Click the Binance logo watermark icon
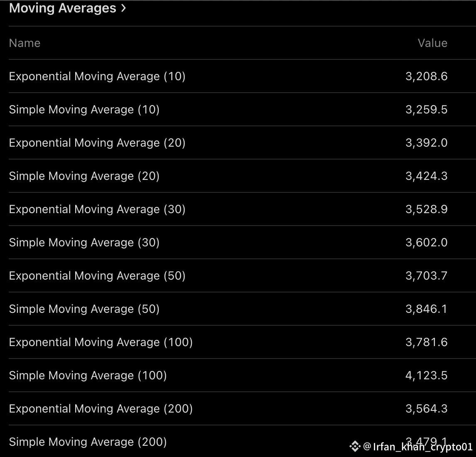 click(355, 447)
